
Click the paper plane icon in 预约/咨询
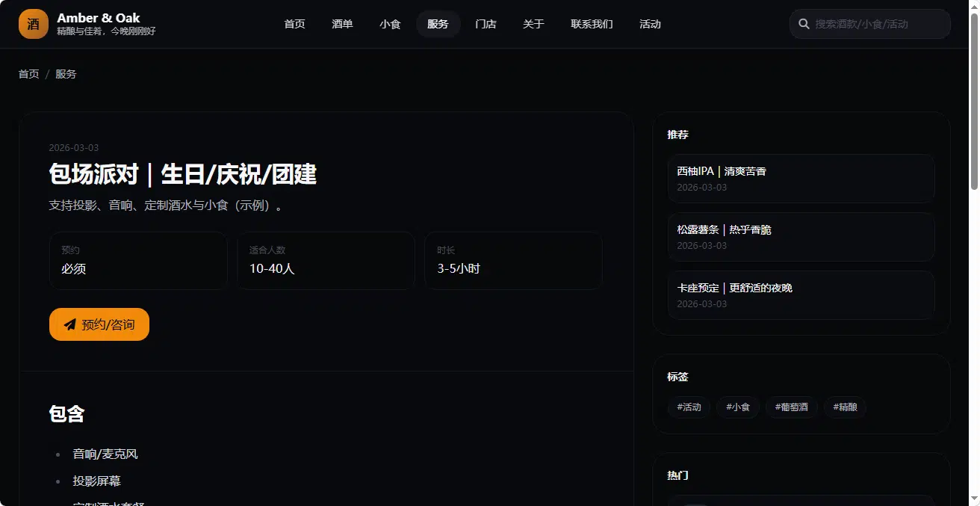(70, 324)
